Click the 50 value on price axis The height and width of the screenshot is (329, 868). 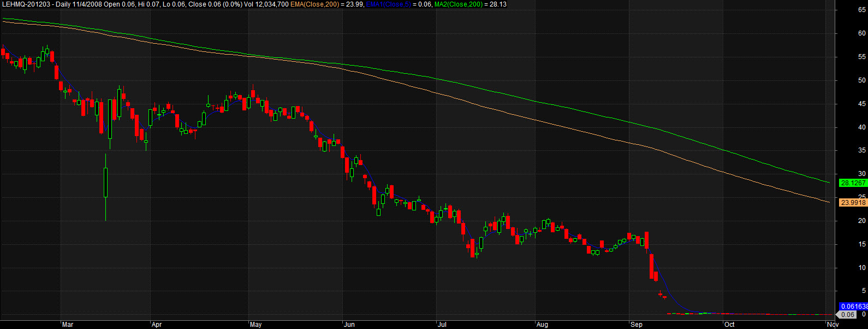click(862, 80)
